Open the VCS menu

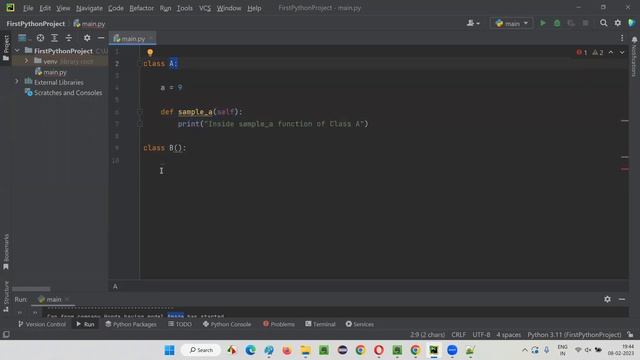(205, 8)
